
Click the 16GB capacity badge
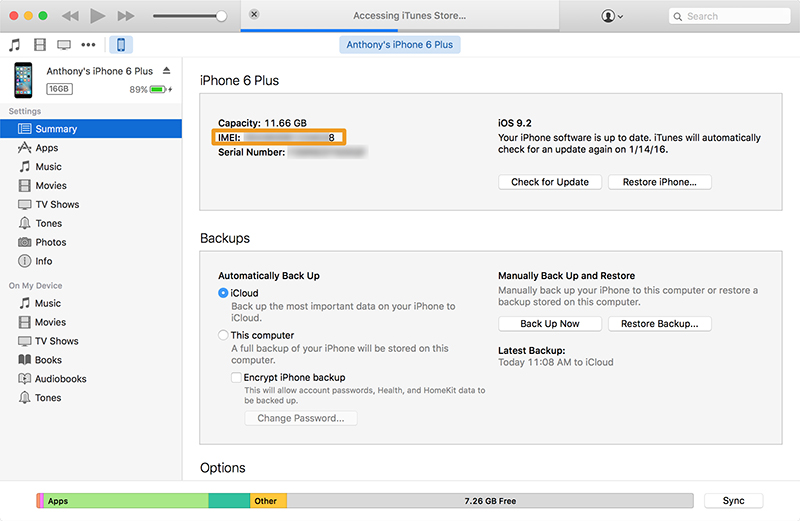coord(59,89)
